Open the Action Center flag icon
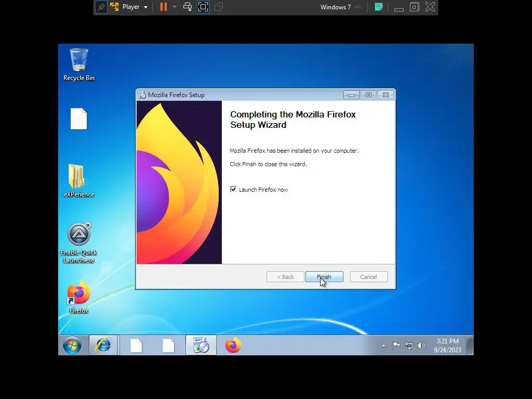Viewport: 532px width, 399px height. 396,345
